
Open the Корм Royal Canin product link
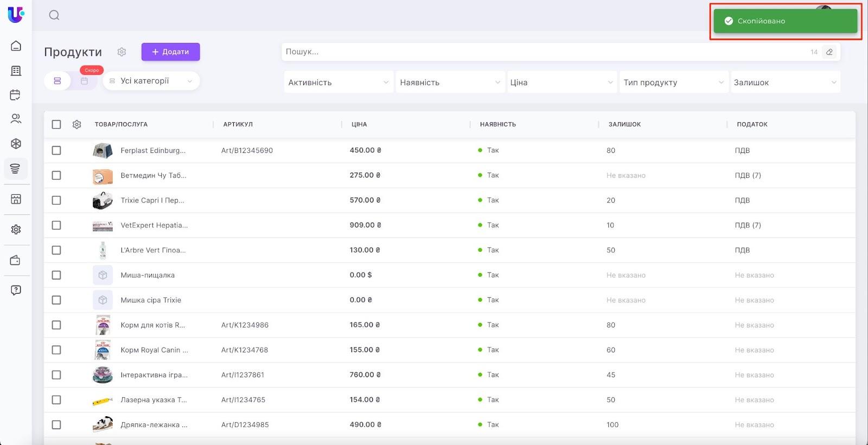pos(154,350)
